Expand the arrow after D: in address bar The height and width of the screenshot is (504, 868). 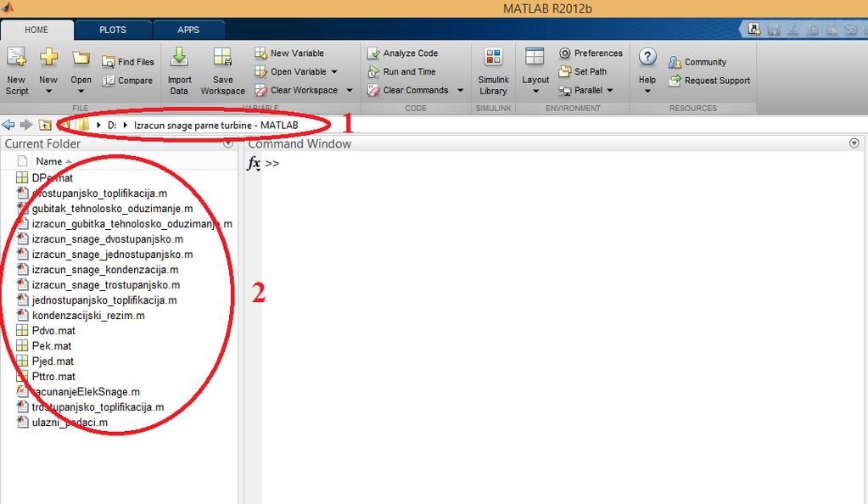click(x=125, y=126)
